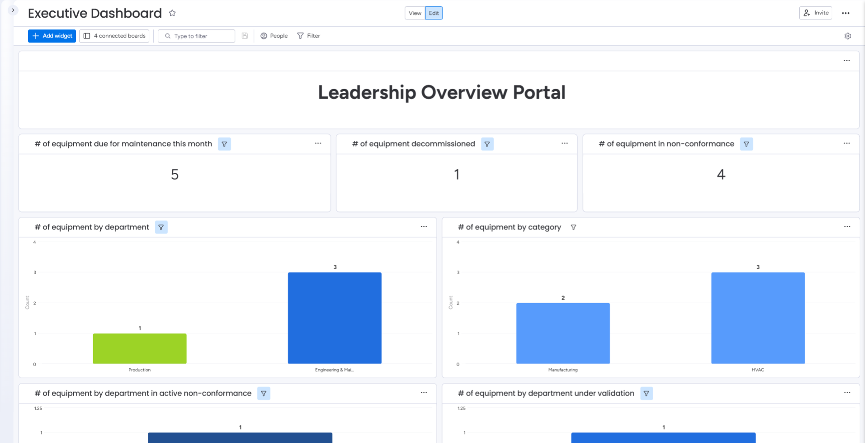The width and height of the screenshot is (868, 443).
Task: Click the HVAC bar in category chart
Action: (758, 318)
